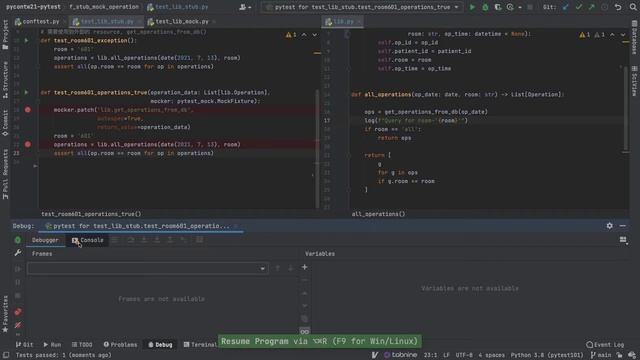Click the main Git branch widget
Screen dimensions: 640x360
[x=601, y=355]
